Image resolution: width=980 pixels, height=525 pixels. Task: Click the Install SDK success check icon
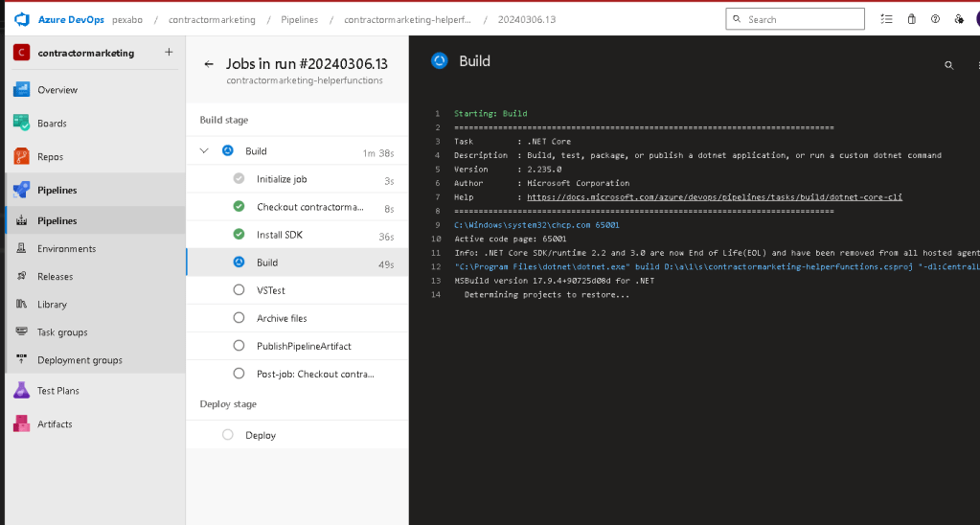click(x=239, y=235)
